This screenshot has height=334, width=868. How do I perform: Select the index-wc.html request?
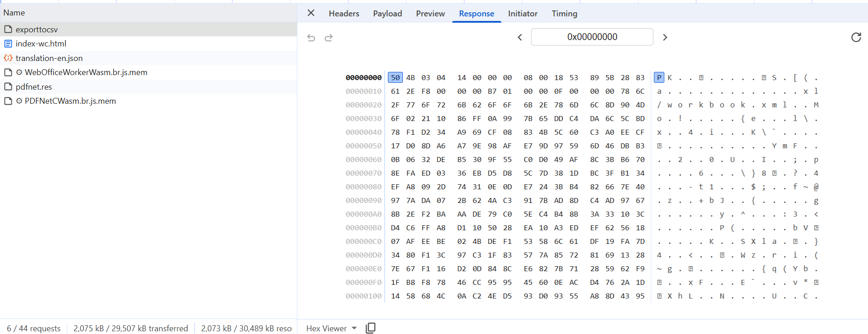click(41, 44)
